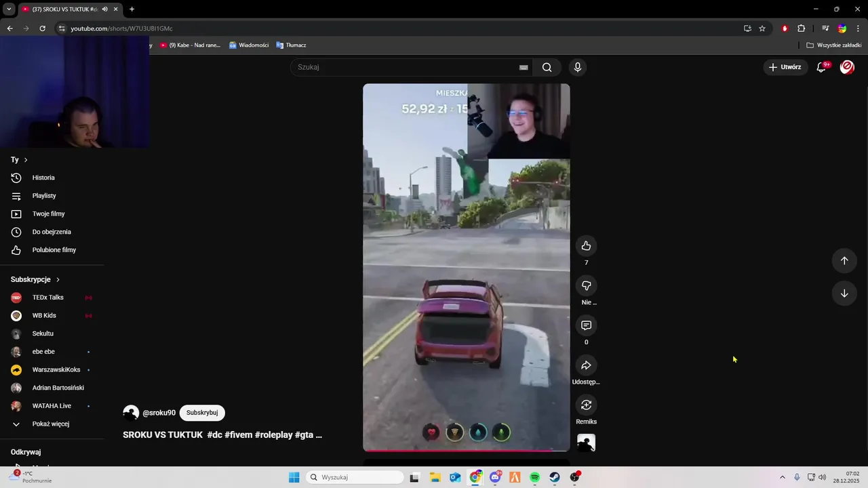Open the Remiks remix option

pyautogui.click(x=586, y=405)
